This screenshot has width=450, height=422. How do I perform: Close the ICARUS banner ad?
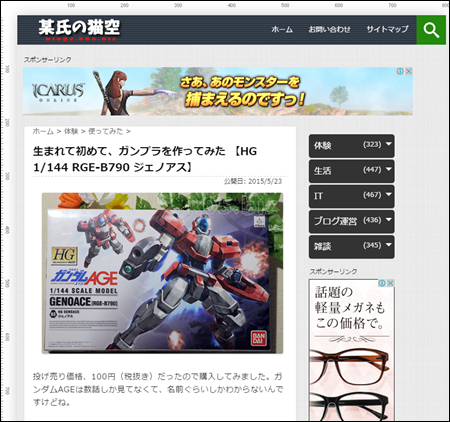409,71
